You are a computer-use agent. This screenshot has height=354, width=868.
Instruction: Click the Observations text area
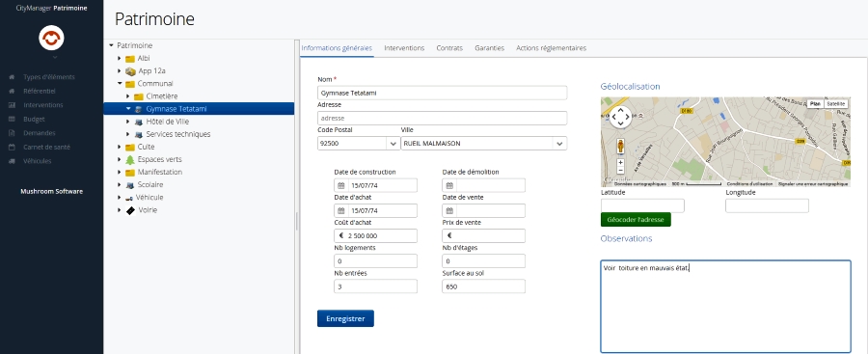click(x=725, y=307)
